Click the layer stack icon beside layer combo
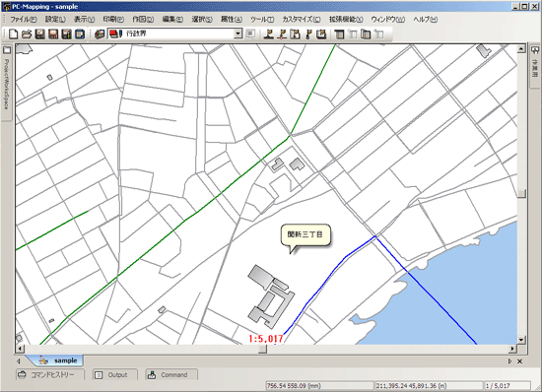The image size is (542, 392). pyautogui.click(x=100, y=33)
